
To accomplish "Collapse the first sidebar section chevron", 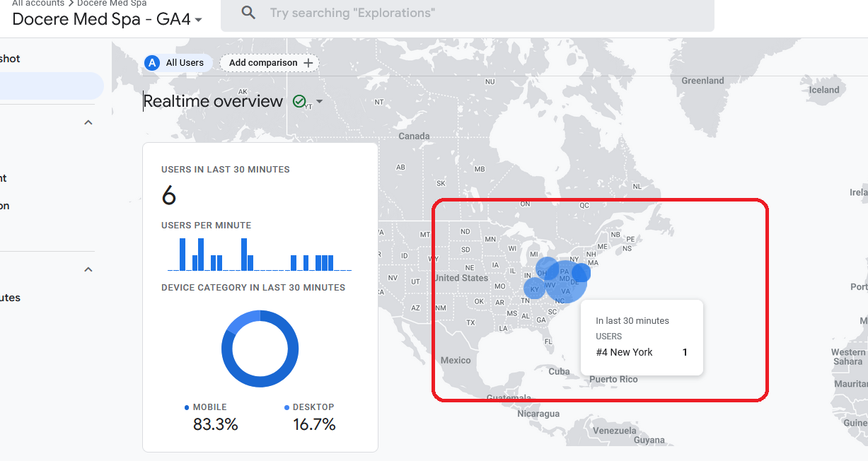I will (x=88, y=122).
